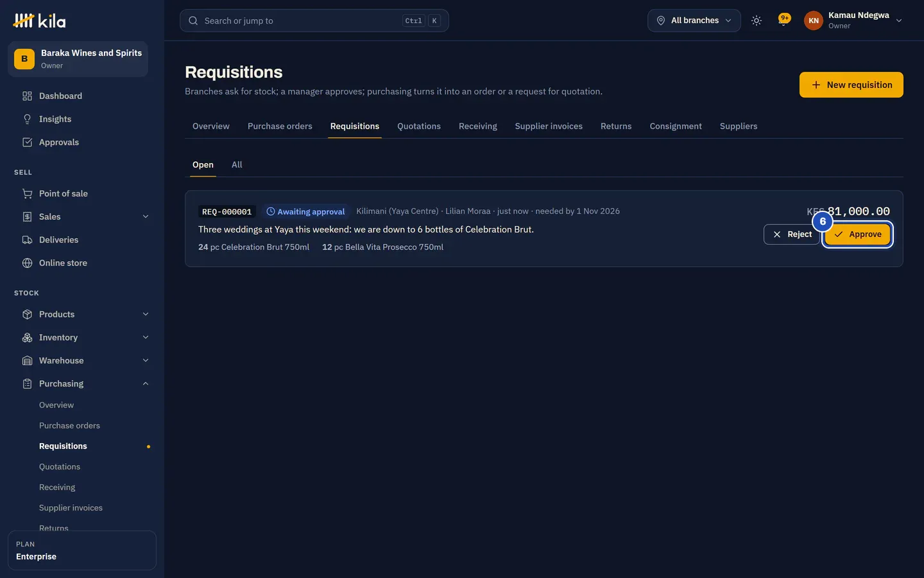Screen dimensions: 924x578
Task: Open Receiving in the sidebar
Action: tap(57, 487)
